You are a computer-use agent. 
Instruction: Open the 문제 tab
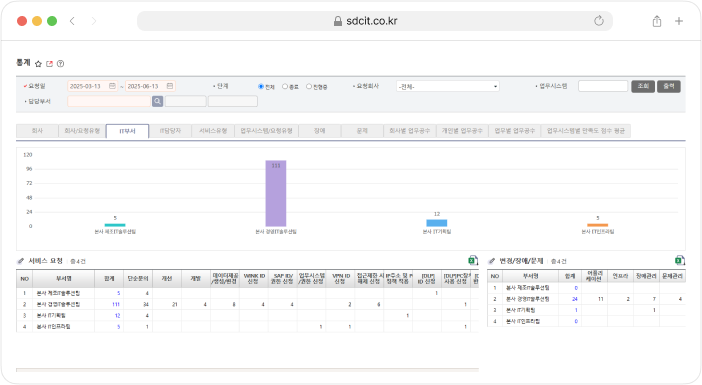(362, 131)
